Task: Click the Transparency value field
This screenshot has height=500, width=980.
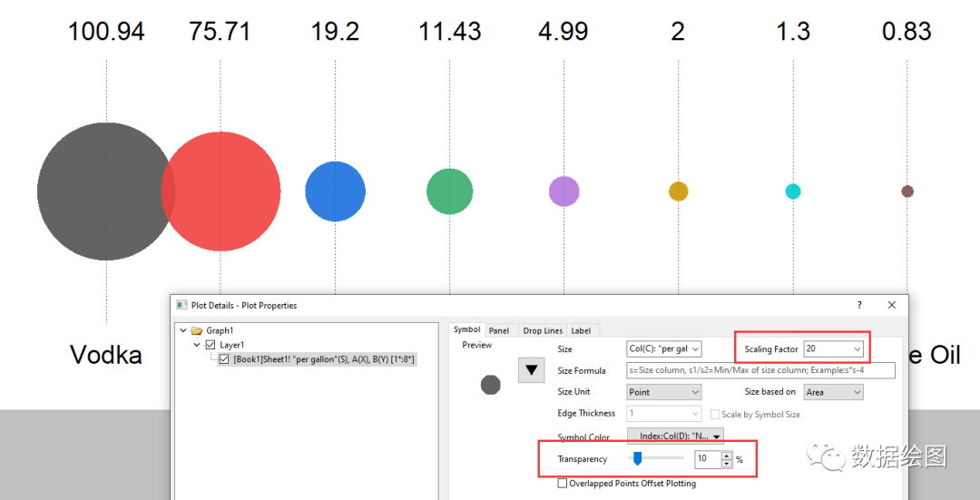Action: click(x=708, y=459)
